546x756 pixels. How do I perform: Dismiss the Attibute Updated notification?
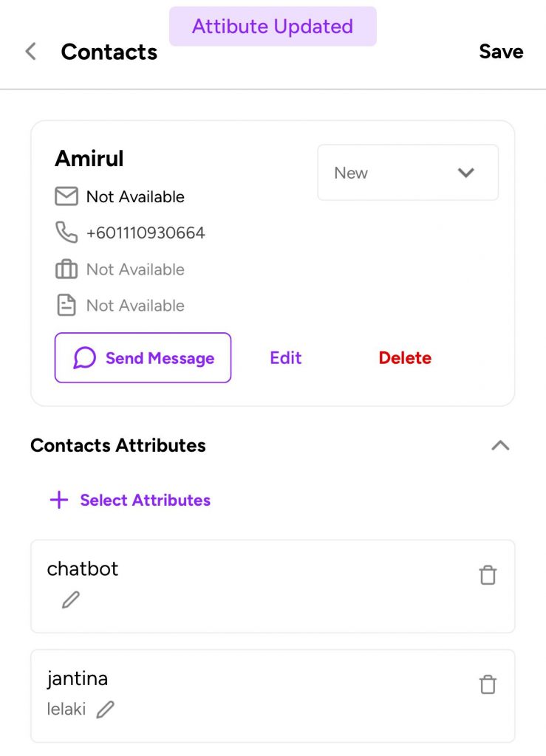[x=273, y=27]
